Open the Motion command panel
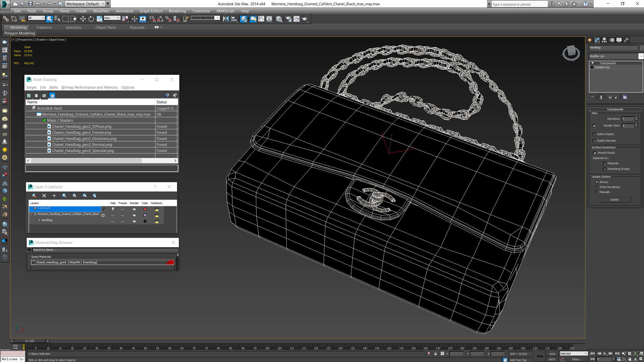The image size is (644, 362). (x=612, y=40)
